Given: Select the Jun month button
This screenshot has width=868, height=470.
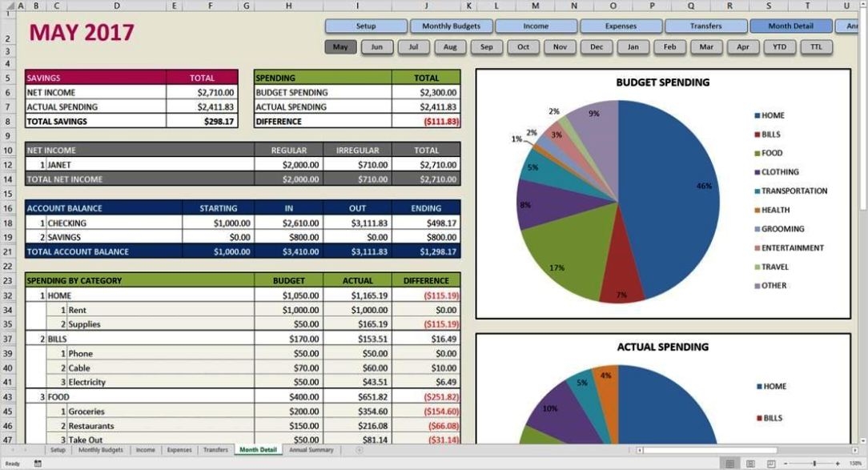Looking at the screenshot, I should (x=376, y=46).
